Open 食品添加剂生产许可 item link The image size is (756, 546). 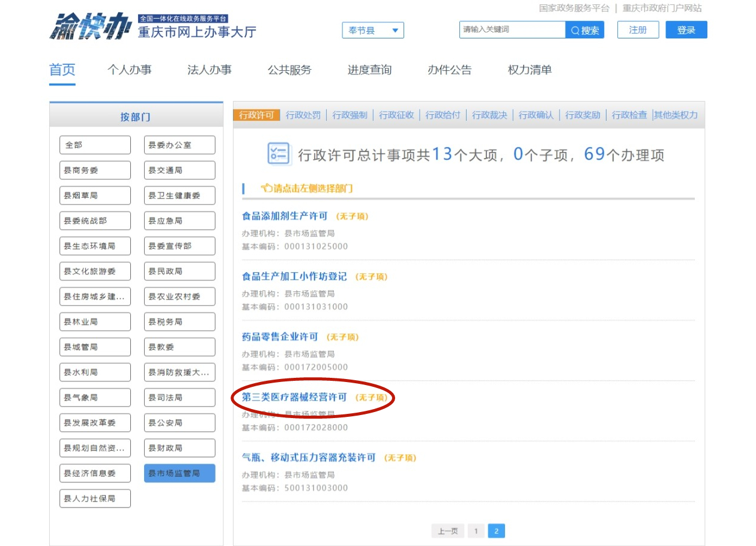(x=285, y=216)
